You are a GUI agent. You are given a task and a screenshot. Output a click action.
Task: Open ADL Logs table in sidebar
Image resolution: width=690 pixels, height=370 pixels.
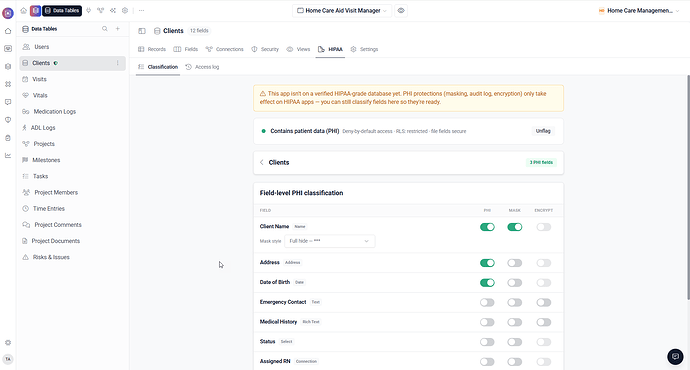coord(73,128)
